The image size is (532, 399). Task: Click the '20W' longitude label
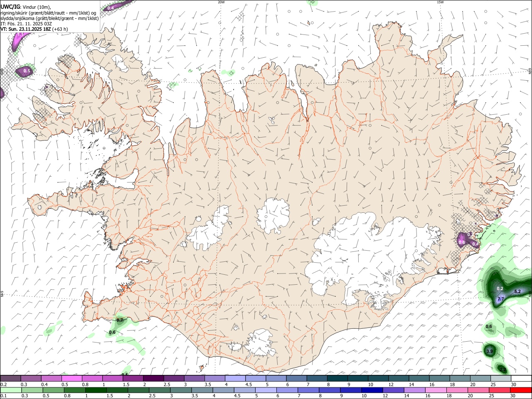pos(221,2)
